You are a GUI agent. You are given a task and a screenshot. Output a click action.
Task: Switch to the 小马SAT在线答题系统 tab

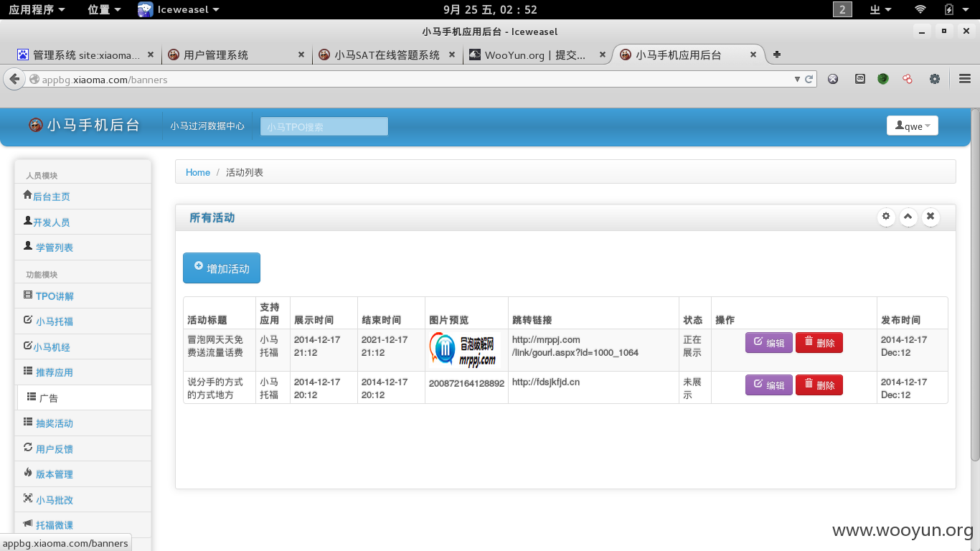coord(387,55)
